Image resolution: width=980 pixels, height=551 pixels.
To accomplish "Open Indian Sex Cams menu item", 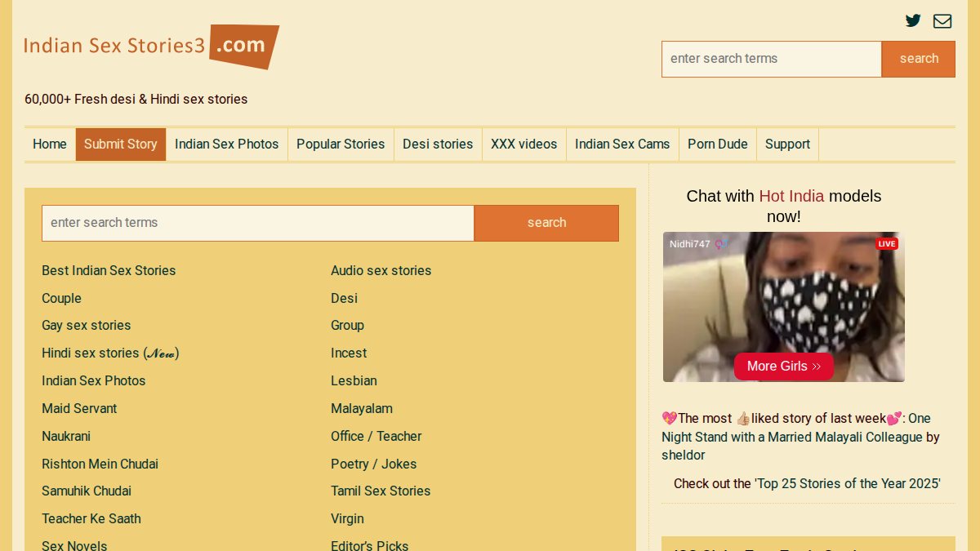I will click(622, 144).
